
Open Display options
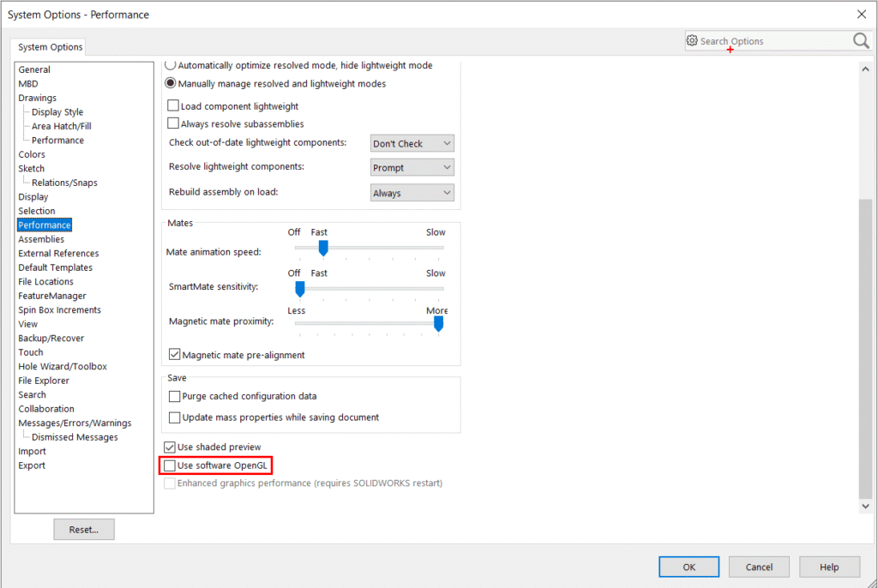[33, 196]
